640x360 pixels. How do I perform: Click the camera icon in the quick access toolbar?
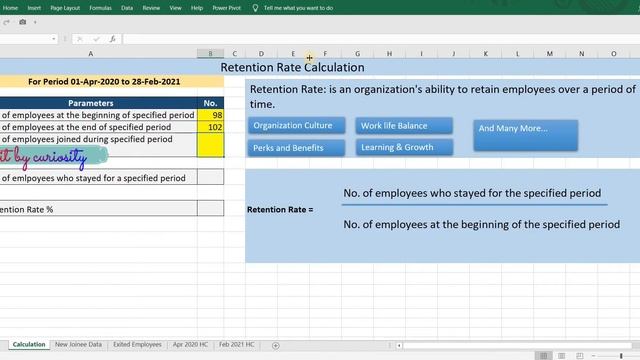click(x=23, y=22)
